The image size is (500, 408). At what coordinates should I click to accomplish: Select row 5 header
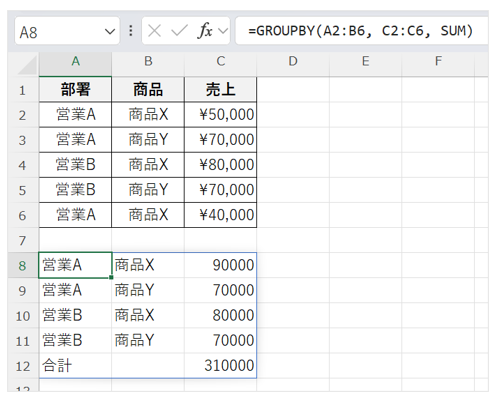[x=23, y=190]
